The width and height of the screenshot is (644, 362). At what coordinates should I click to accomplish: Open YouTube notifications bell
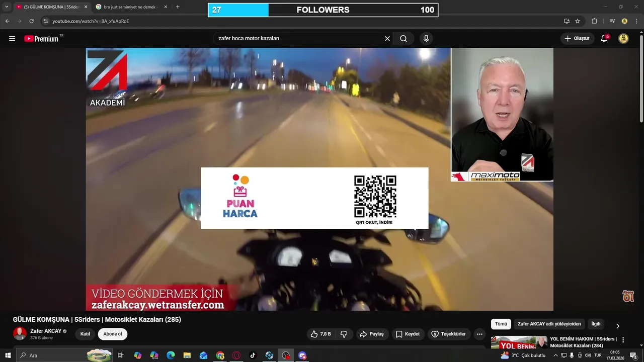point(604,39)
